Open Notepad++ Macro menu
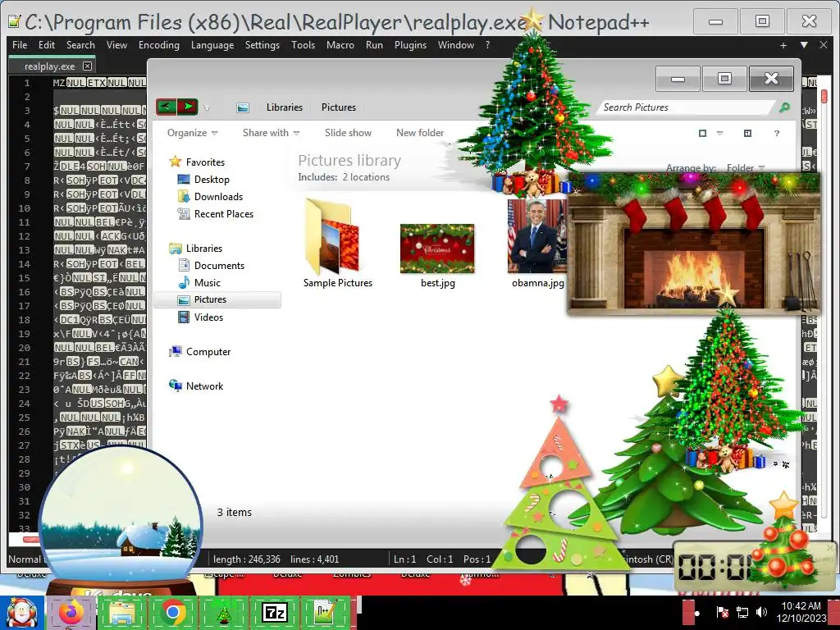Screen dimensions: 840x630 tap(340, 45)
